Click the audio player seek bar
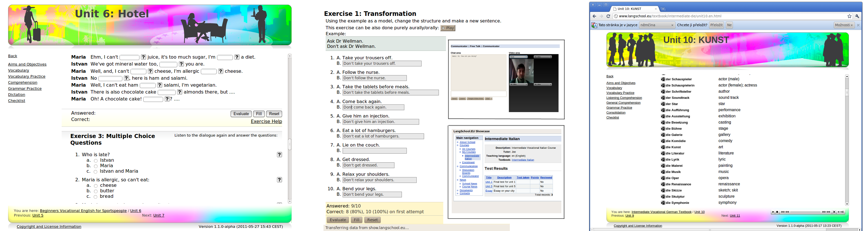 805,212
